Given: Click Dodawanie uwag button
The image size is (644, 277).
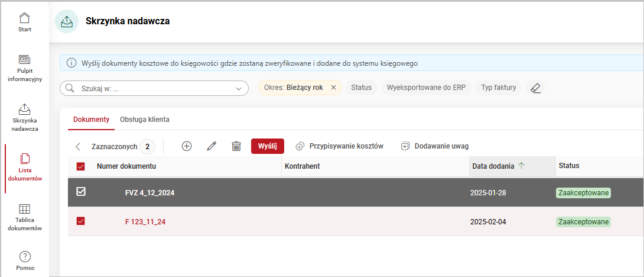Looking at the screenshot, I should [x=435, y=146].
